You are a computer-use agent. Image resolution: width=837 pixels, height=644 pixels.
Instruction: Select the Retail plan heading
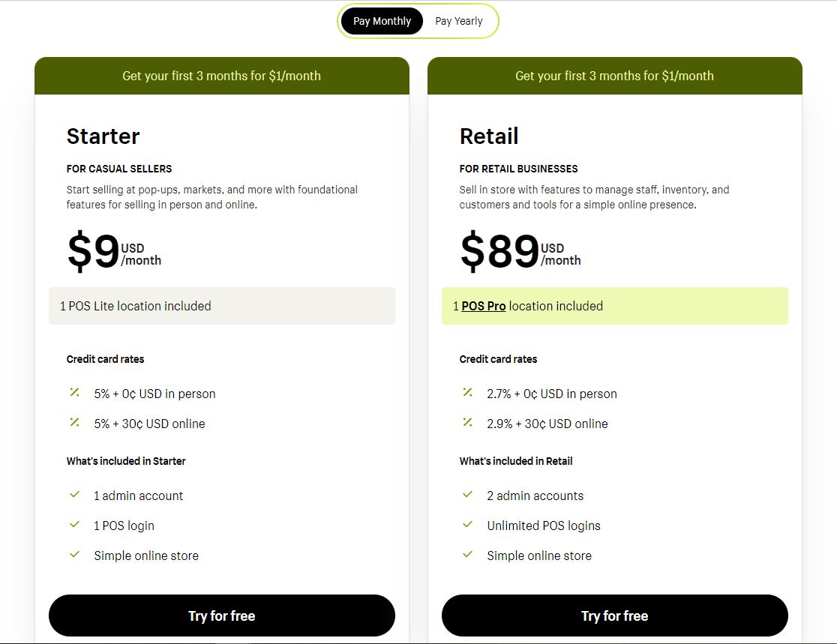pos(489,136)
